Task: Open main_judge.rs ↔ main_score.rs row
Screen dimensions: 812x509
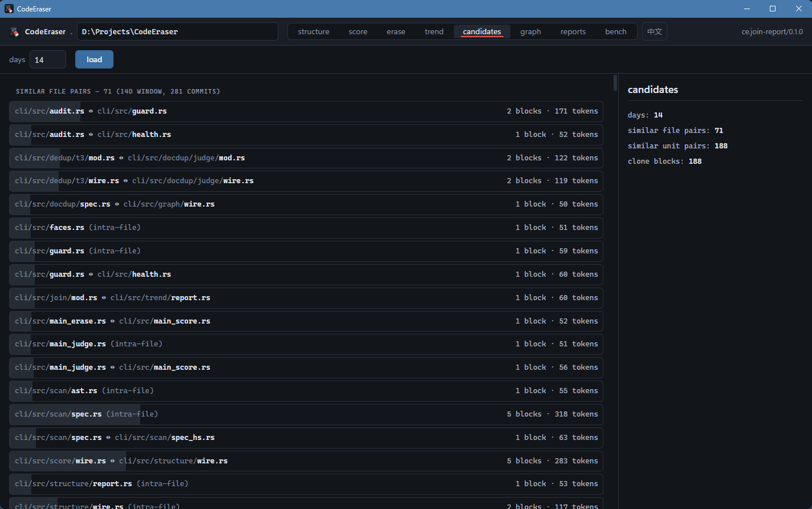Action: pyautogui.click(x=306, y=367)
